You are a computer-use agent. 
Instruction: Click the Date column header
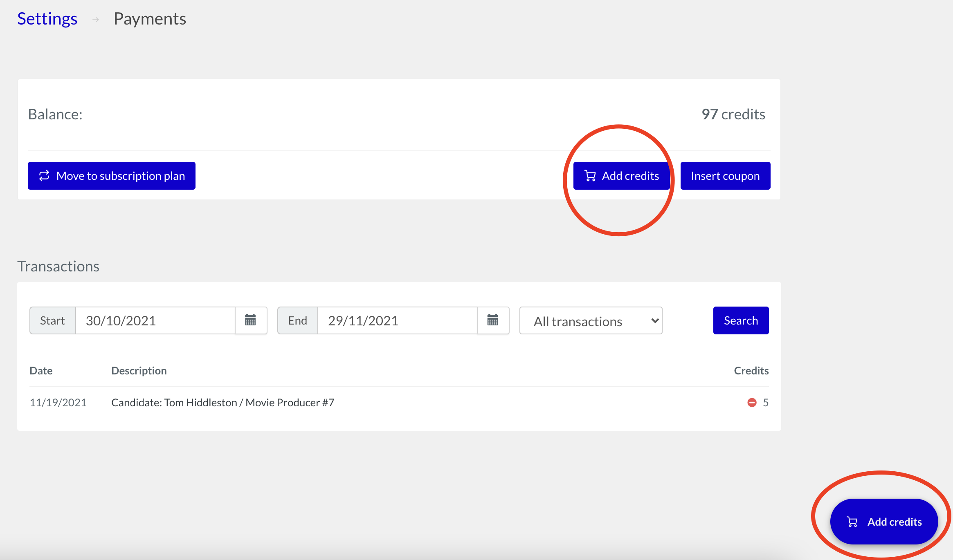(41, 371)
